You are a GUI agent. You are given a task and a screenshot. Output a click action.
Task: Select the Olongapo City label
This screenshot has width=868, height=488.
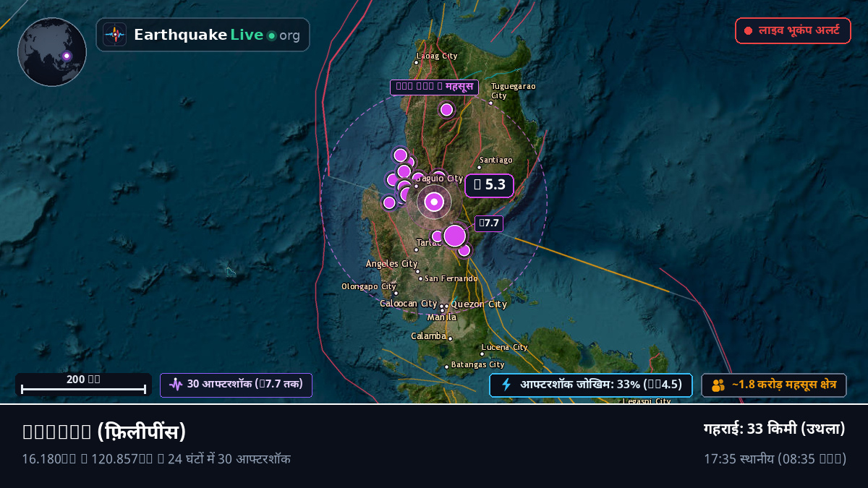(x=369, y=286)
